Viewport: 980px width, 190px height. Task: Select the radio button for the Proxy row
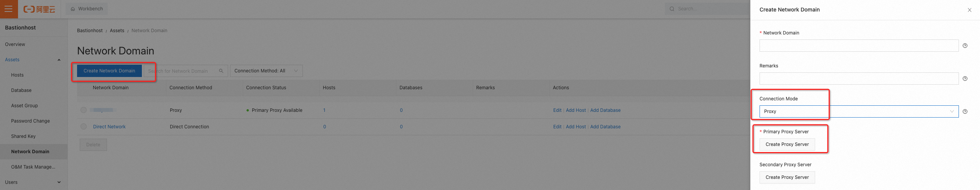pyautogui.click(x=84, y=110)
